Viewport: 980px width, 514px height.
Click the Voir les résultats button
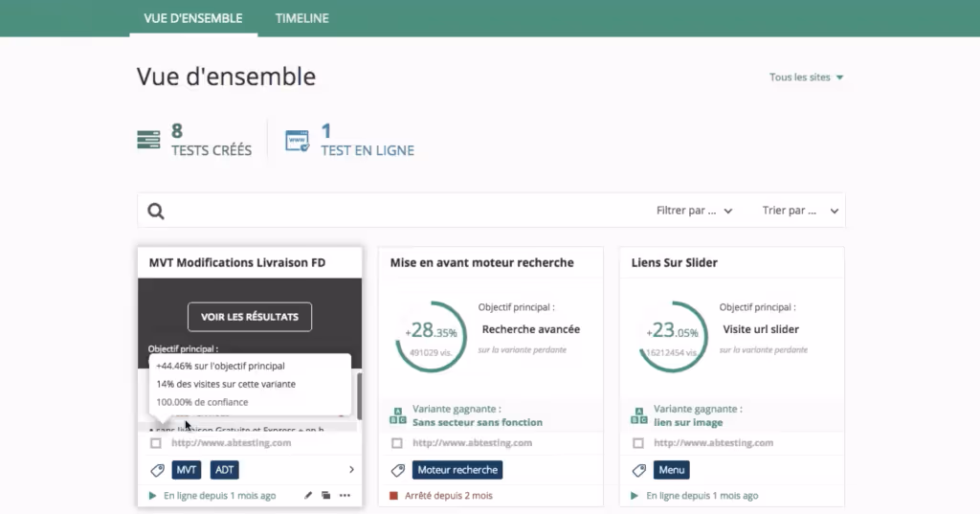(250, 317)
